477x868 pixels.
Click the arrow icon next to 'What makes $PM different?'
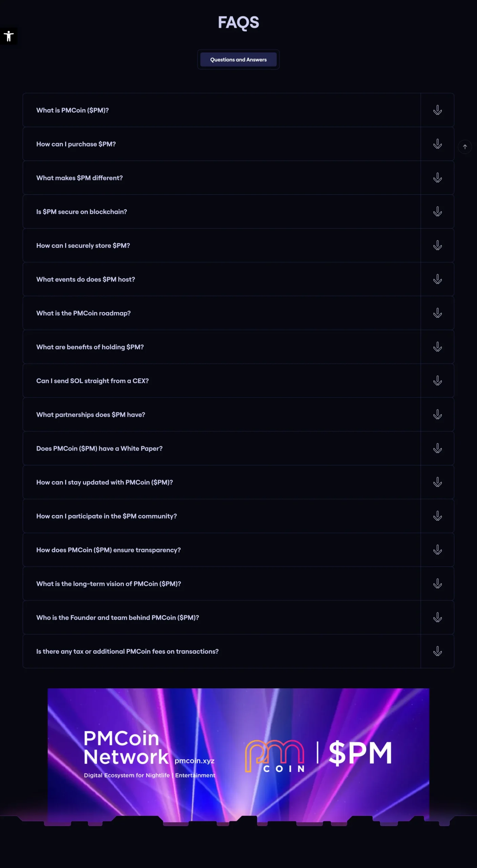tap(437, 178)
